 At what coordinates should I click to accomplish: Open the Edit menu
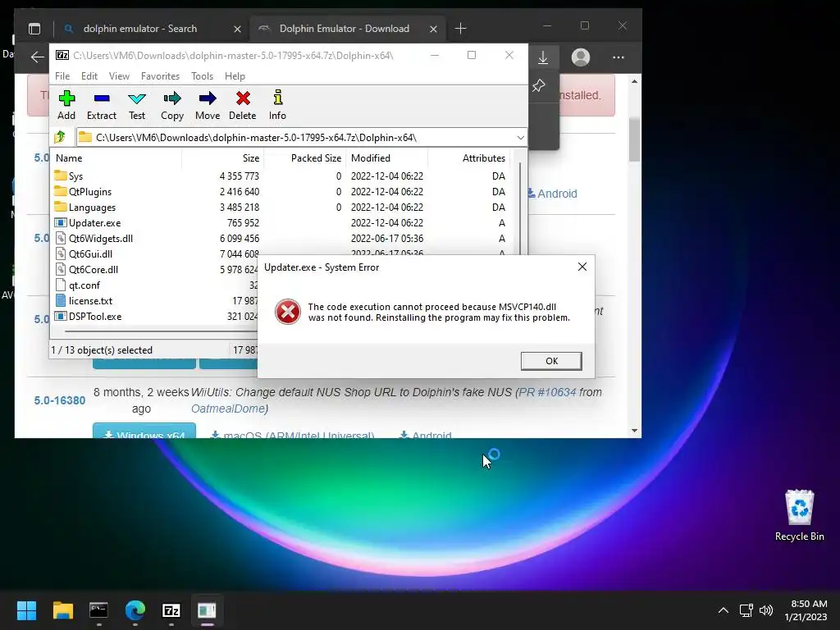tap(89, 76)
